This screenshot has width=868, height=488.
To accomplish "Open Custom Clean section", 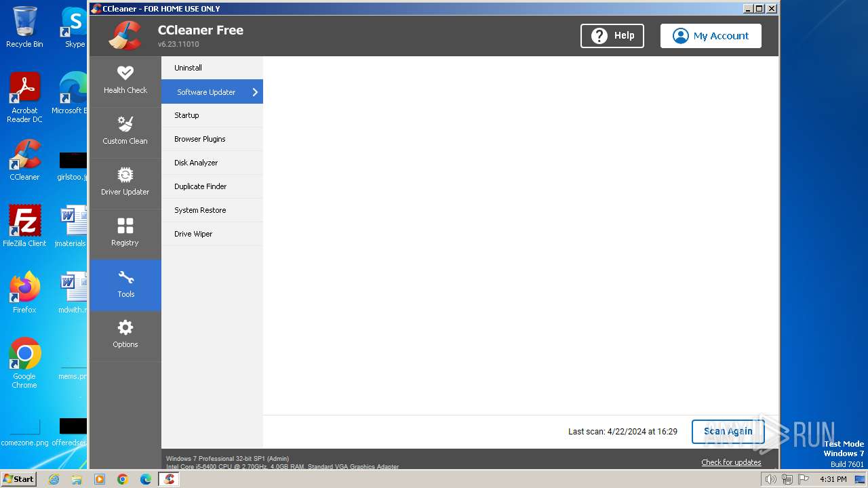I will click(x=125, y=131).
